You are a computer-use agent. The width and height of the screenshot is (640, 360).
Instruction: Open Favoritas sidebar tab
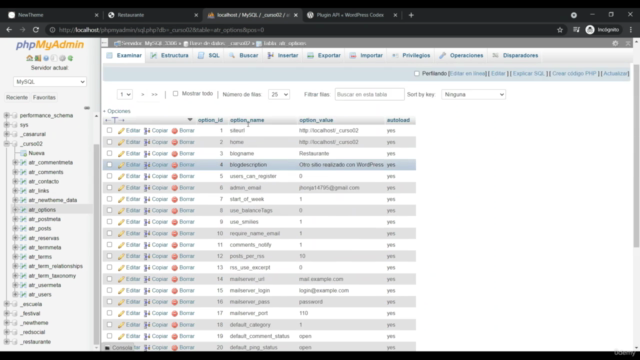44,98
